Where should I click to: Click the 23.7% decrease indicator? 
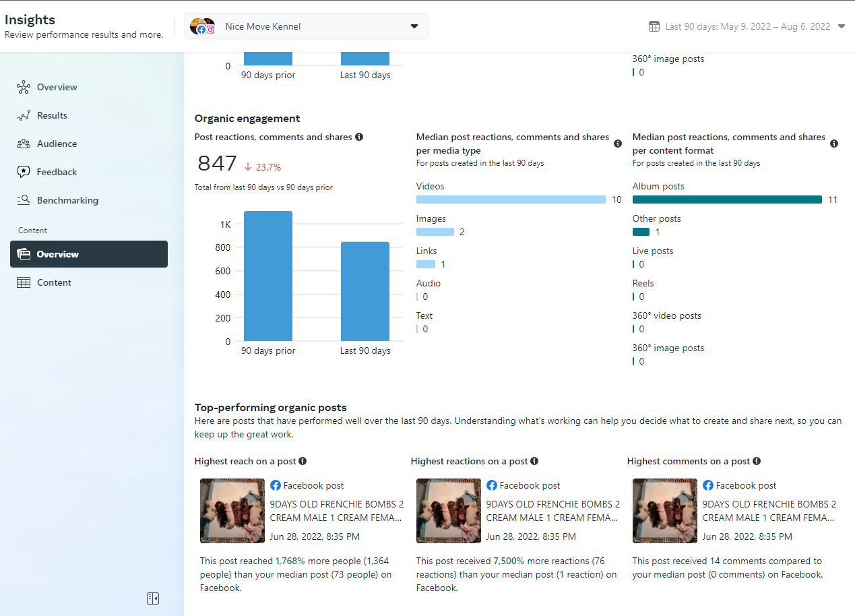263,166
